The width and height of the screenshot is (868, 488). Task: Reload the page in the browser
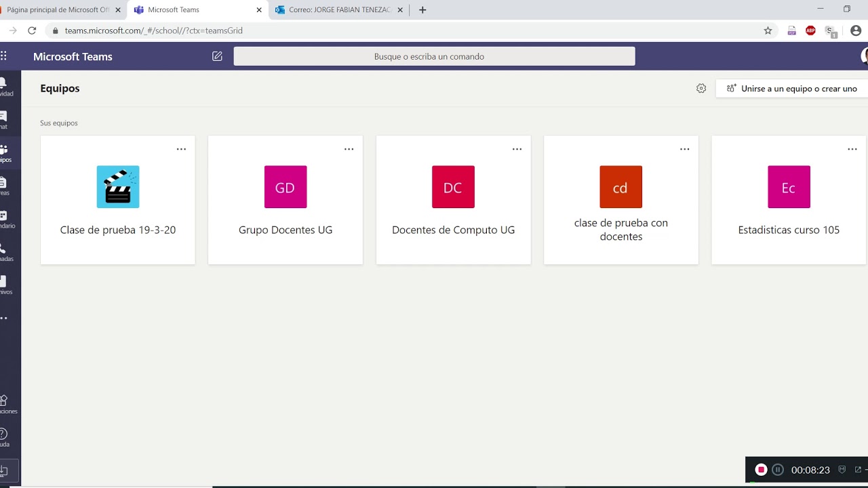(x=32, y=30)
